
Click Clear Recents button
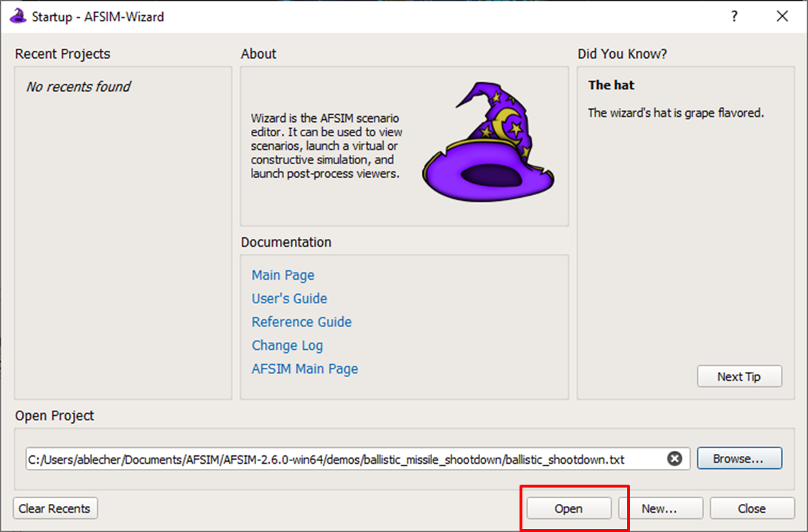pos(55,508)
